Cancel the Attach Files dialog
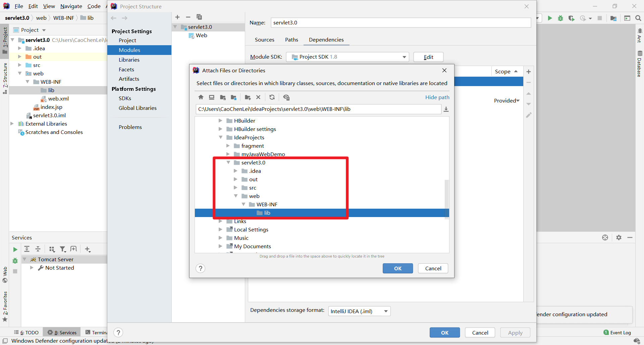This screenshot has width=644, height=345. coord(433,268)
